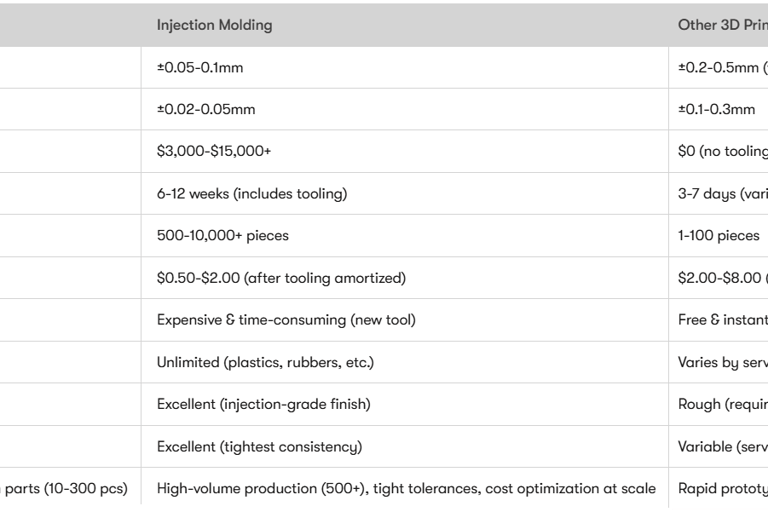The height and width of the screenshot is (512, 768).
Task: Select the 3-7 days cell
Action: point(722,194)
